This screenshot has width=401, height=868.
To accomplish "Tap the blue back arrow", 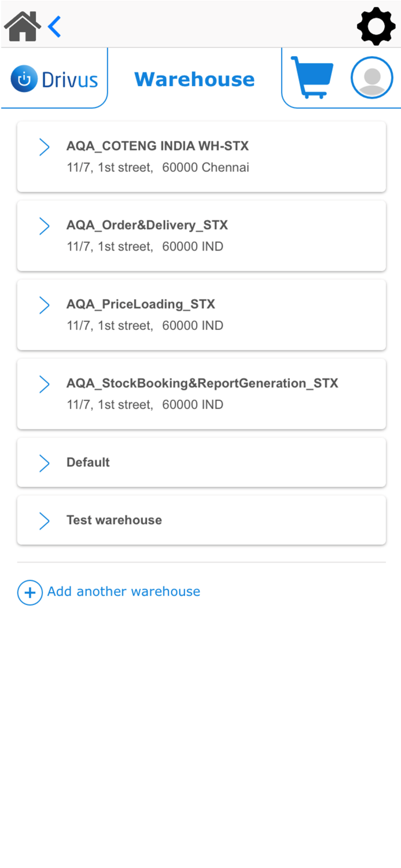I will pyautogui.click(x=54, y=27).
